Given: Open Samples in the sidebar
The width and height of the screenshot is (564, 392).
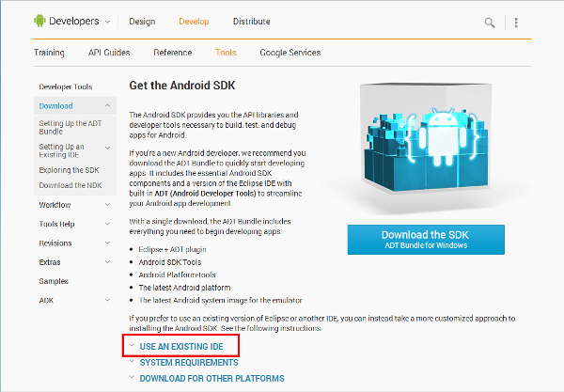Looking at the screenshot, I should coord(54,281).
